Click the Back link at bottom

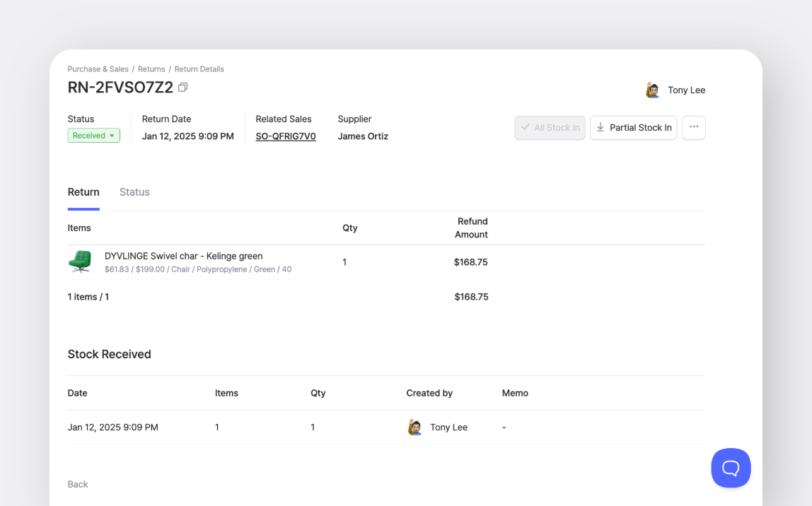[78, 484]
